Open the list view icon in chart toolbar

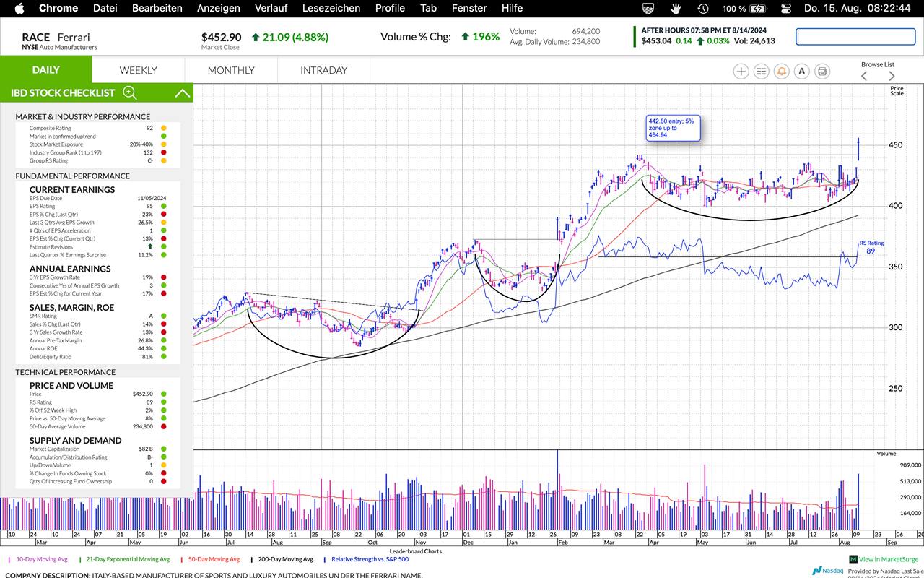coord(761,71)
